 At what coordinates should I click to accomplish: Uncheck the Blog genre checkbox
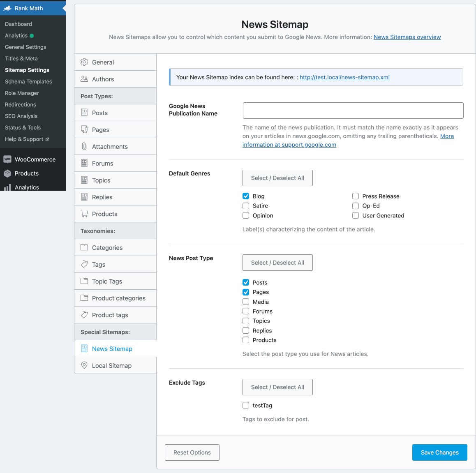pyautogui.click(x=246, y=196)
